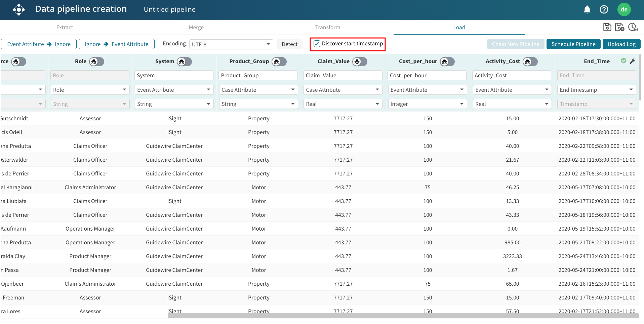Viewport: 644px width, 324px height.
Task: Click the Schedule Pipeline button
Action: point(573,44)
